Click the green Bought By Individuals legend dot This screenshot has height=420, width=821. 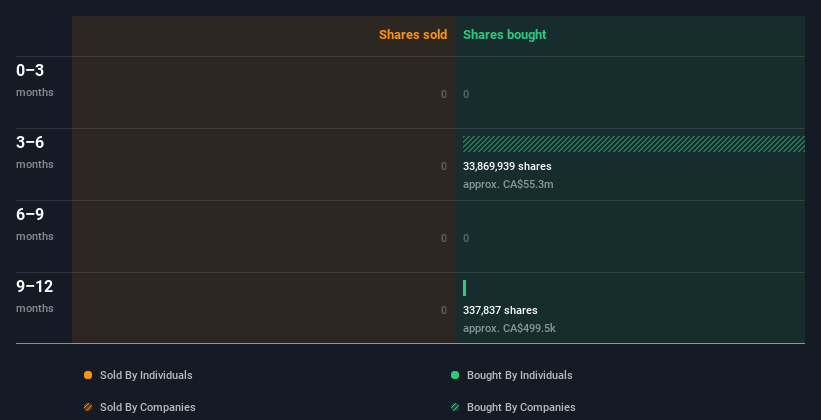tap(455, 375)
